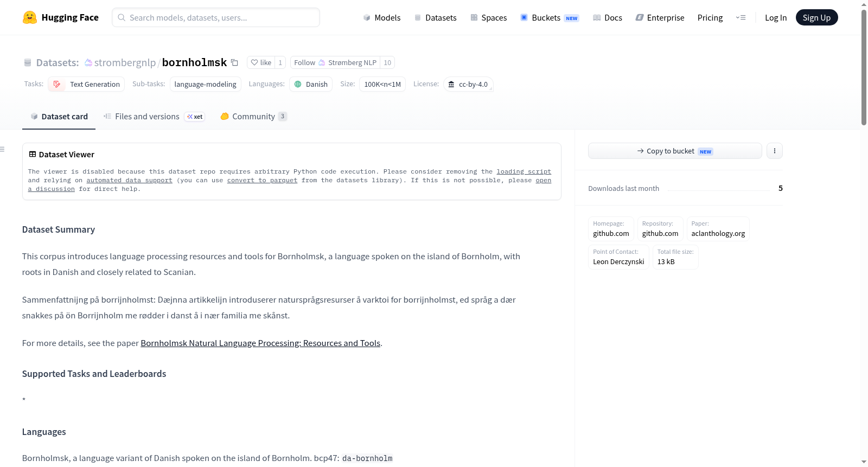Click the Dataset Viewer table icon
Viewport: 868px width, 467px height.
click(x=33, y=155)
